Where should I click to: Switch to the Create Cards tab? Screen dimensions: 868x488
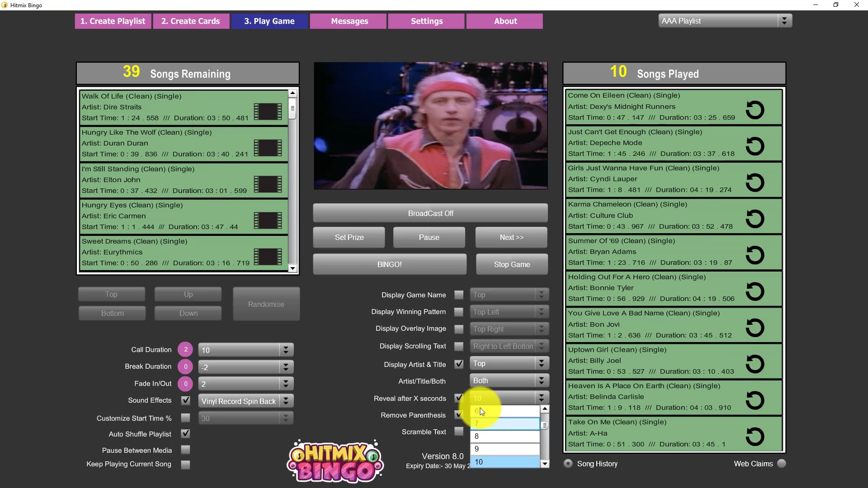click(x=191, y=21)
